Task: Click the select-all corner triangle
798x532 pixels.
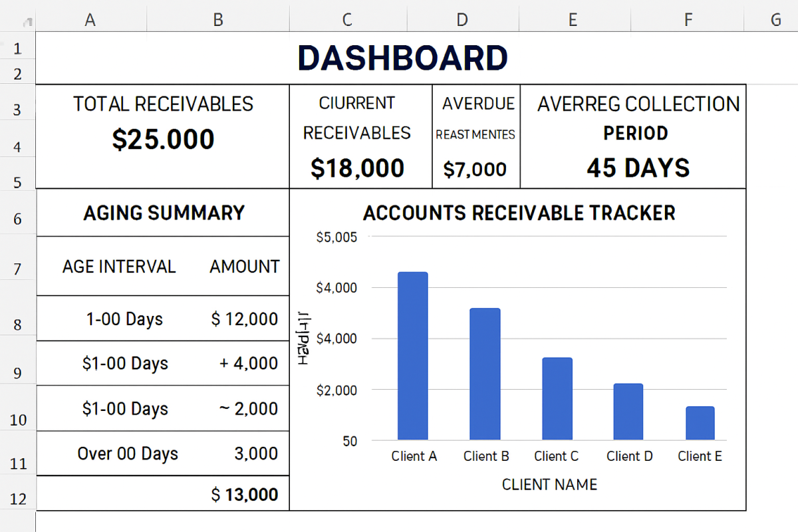Action: pos(27,23)
